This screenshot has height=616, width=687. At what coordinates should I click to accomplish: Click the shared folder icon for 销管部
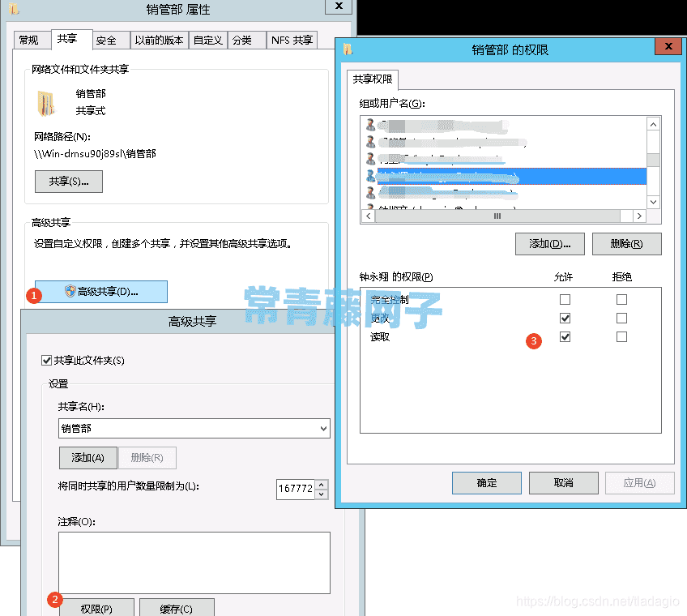click(45, 104)
